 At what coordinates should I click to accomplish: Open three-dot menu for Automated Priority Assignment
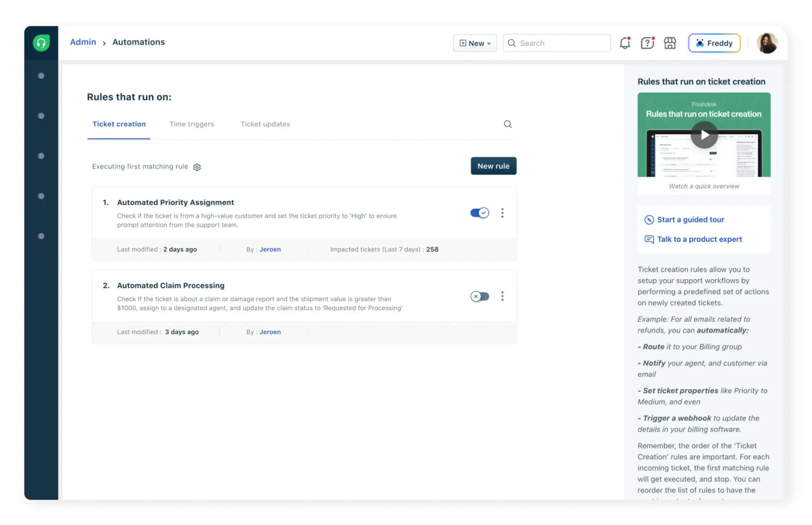(x=502, y=213)
